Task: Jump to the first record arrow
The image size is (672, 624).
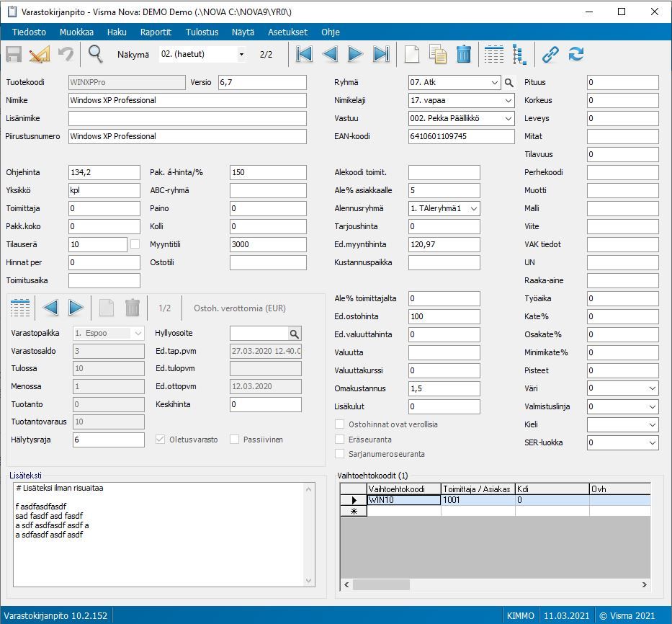Action: [304, 54]
